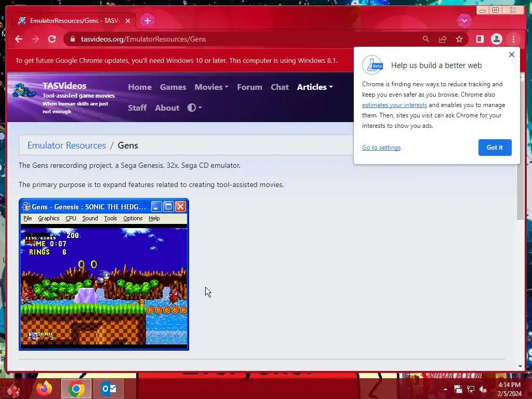Click the Gens emulator screenshot image
Viewport: 532px width, 399px height.
point(104,274)
